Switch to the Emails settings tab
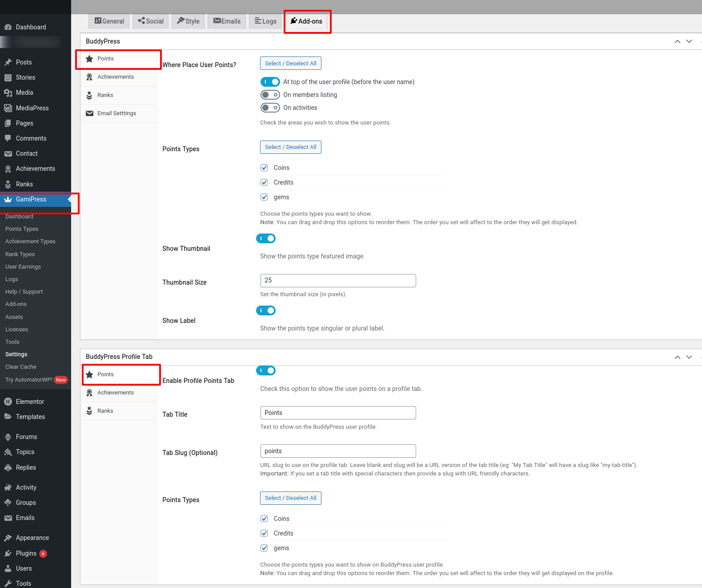 click(227, 21)
